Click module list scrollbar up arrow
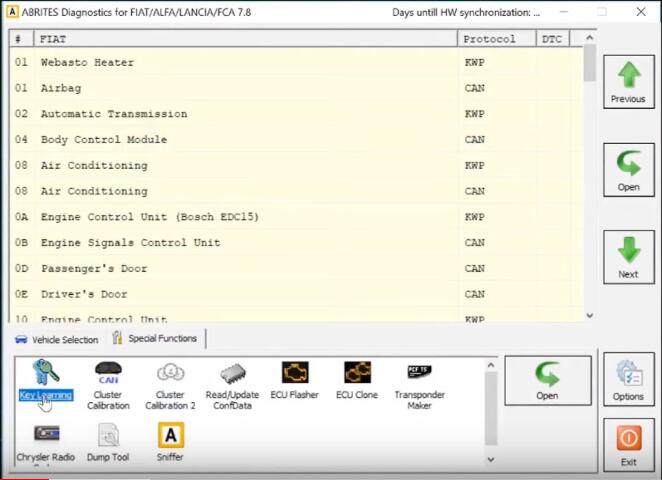The image size is (662, 480). point(590,38)
